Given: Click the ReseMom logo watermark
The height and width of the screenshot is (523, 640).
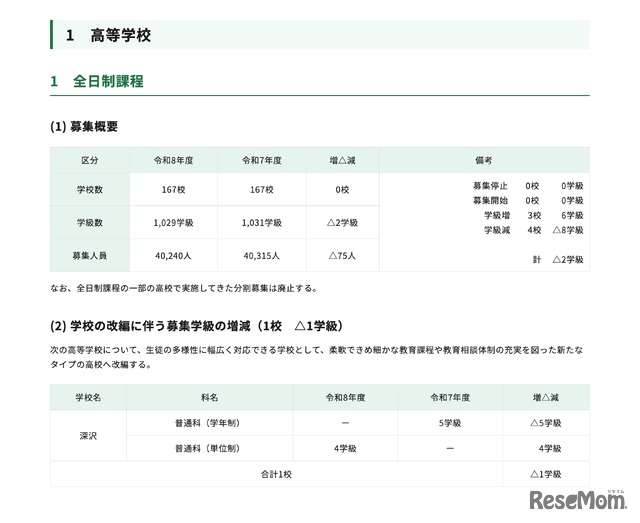Looking at the screenshot, I should 576,498.
